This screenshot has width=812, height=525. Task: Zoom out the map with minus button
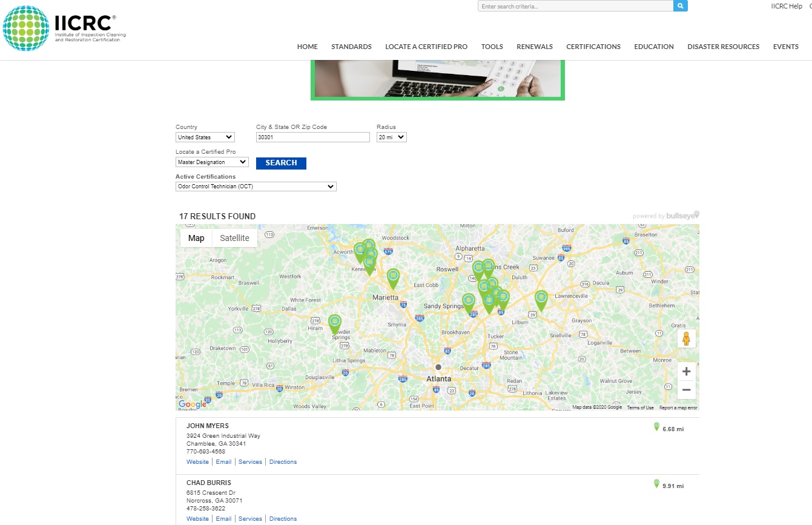(x=686, y=390)
